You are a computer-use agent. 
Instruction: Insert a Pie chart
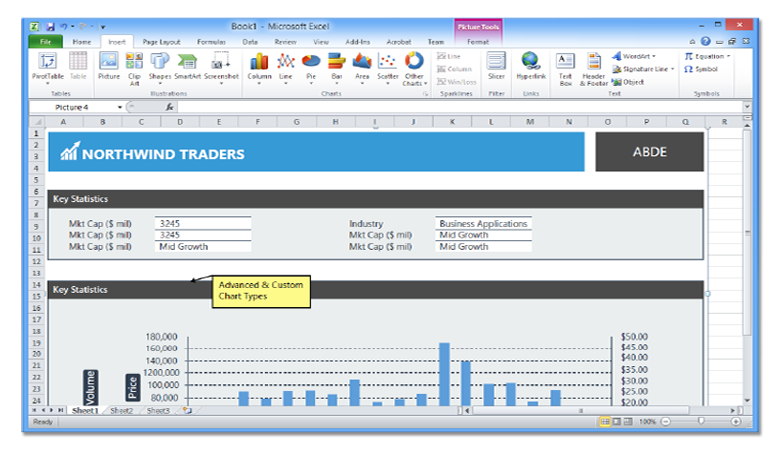pyautogui.click(x=311, y=67)
